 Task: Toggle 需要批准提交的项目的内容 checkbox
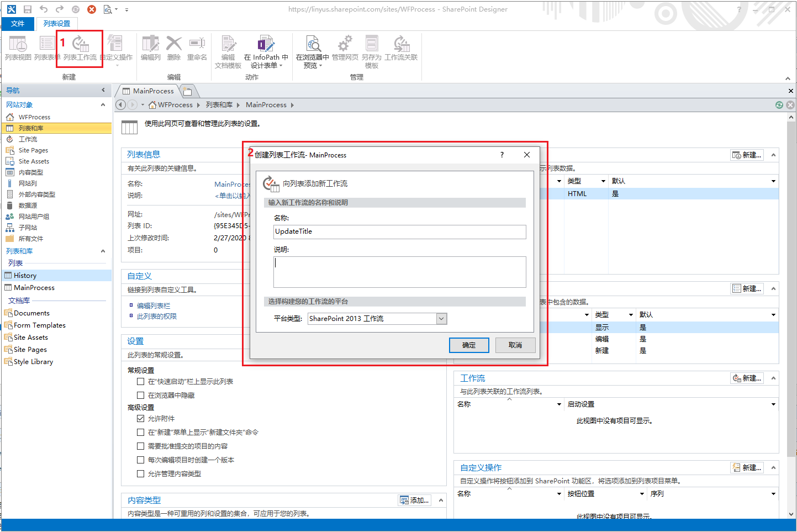140,446
